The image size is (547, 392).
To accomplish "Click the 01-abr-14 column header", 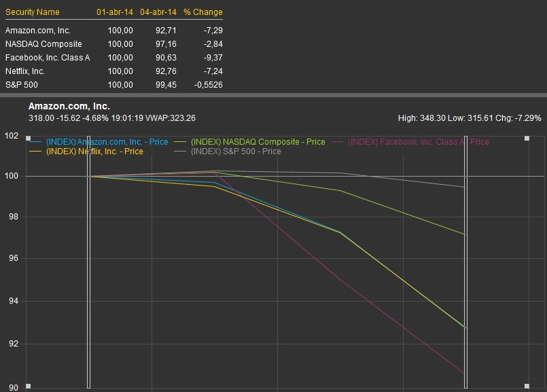I will 115,12.
